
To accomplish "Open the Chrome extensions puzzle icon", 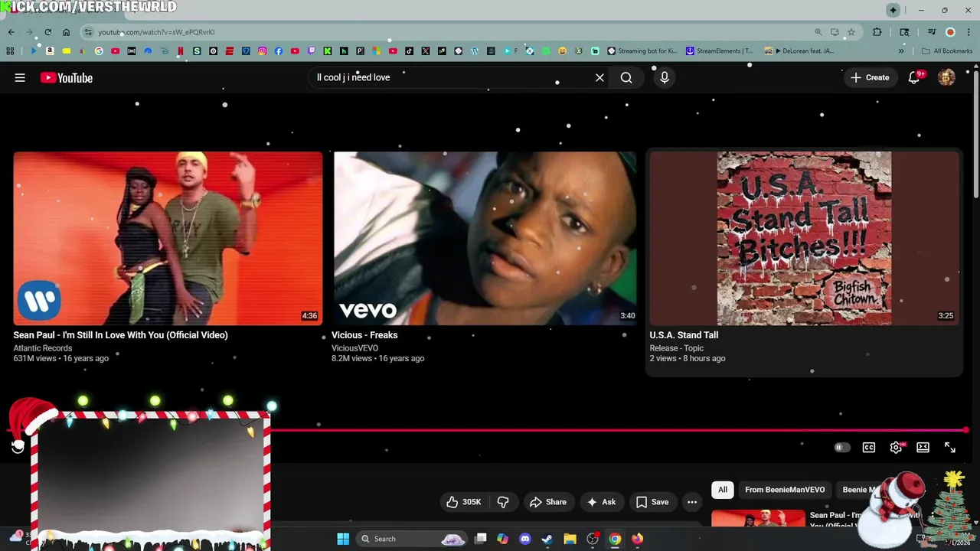I will 877,32.
